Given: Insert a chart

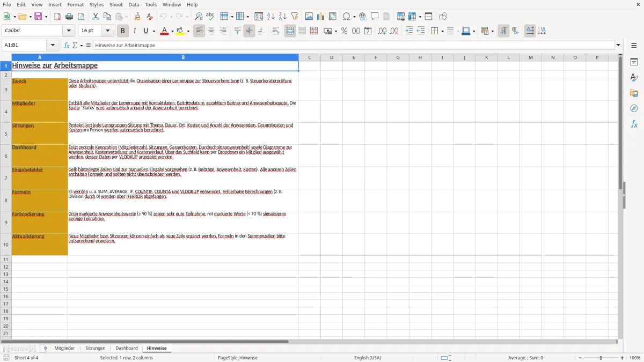Looking at the screenshot, I should [321, 17].
